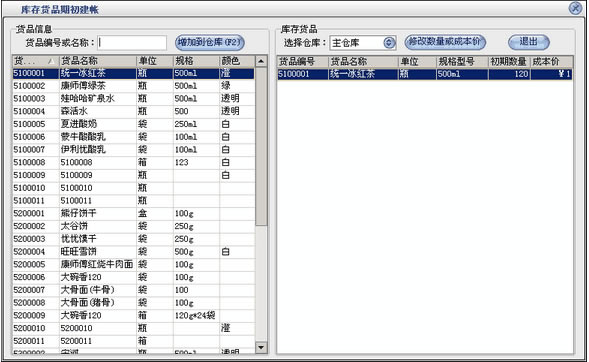Viewport: 589px width, 362px height.
Task: Sort goods list by 单位 column header
Action: click(x=154, y=61)
